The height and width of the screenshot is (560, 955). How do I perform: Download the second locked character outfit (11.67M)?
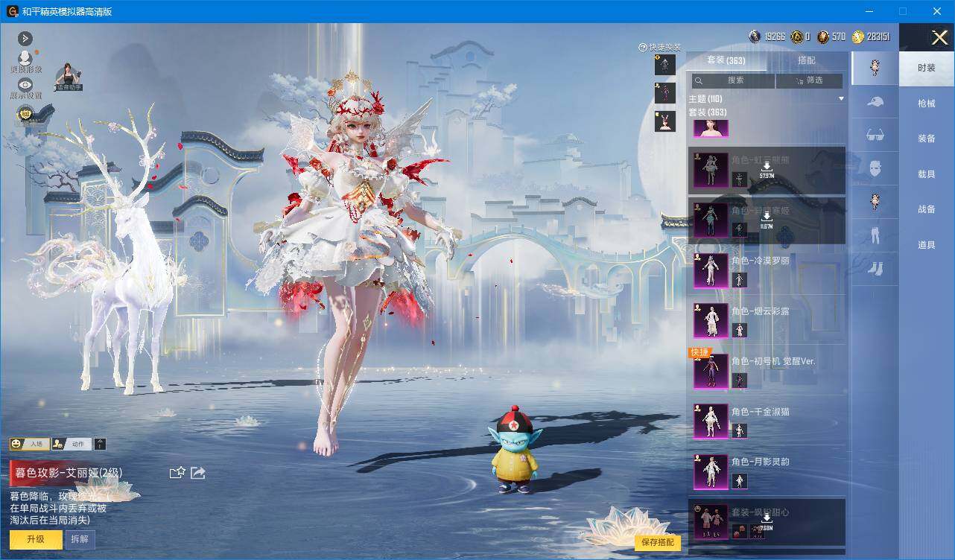click(x=767, y=220)
